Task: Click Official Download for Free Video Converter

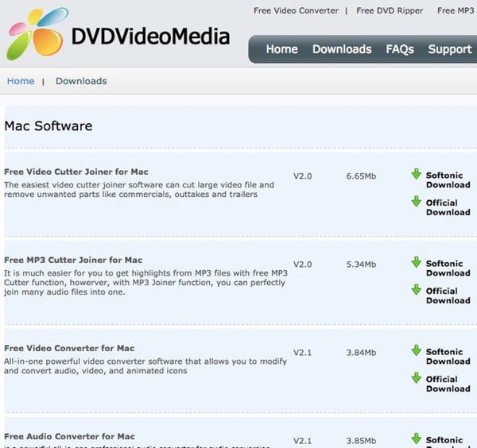Action: tap(448, 384)
